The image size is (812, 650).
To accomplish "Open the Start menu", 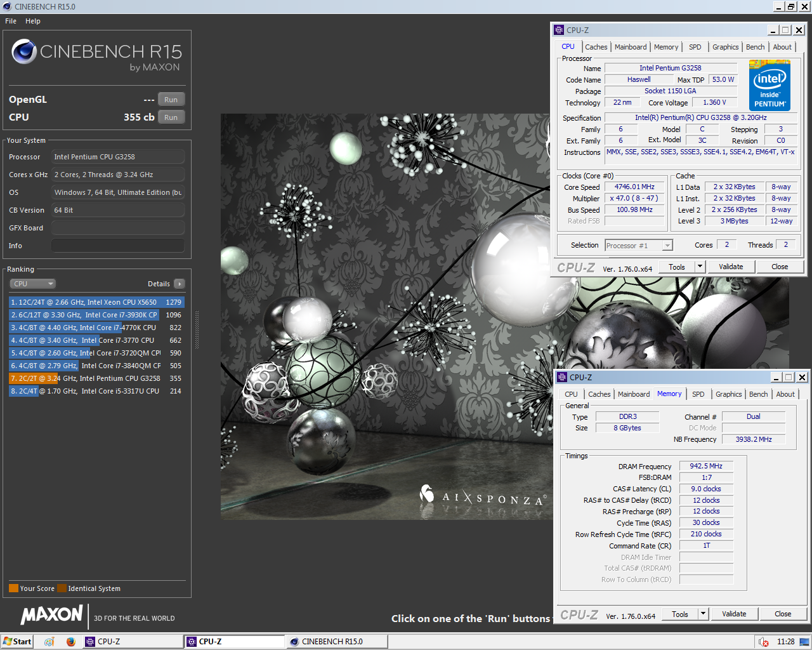I will 17,642.
